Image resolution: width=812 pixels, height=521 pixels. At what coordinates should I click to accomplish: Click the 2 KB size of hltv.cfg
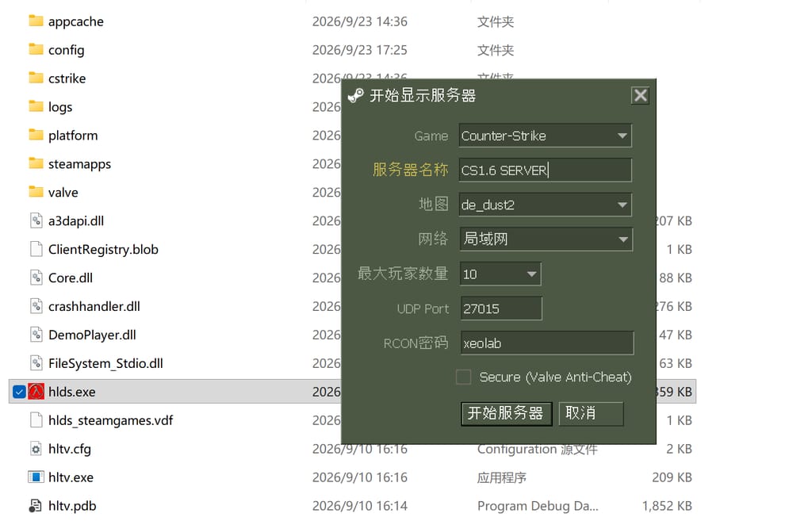679,449
